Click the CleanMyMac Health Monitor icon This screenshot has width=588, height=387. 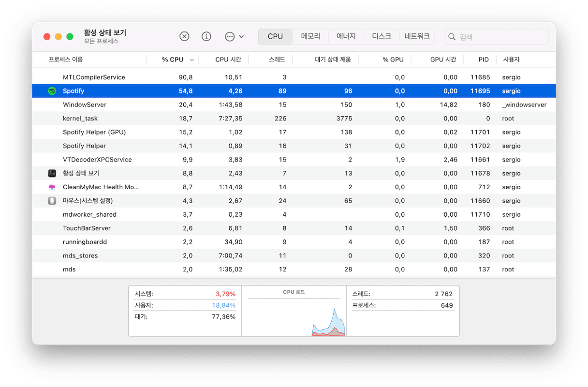(52, 187)
